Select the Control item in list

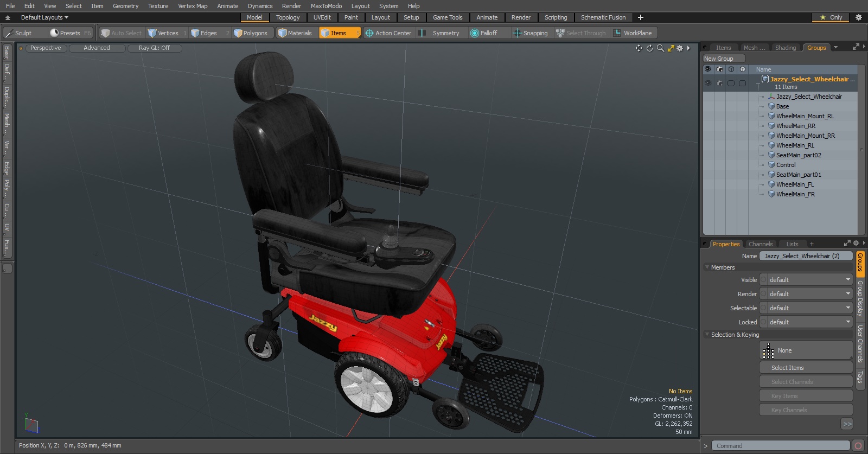tap(786, 165)
